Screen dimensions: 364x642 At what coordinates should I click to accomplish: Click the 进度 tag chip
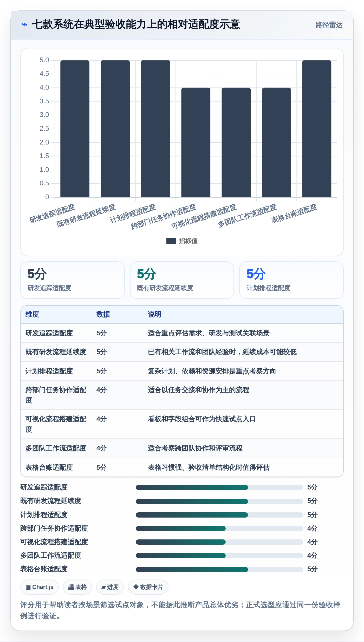[110, 587]
